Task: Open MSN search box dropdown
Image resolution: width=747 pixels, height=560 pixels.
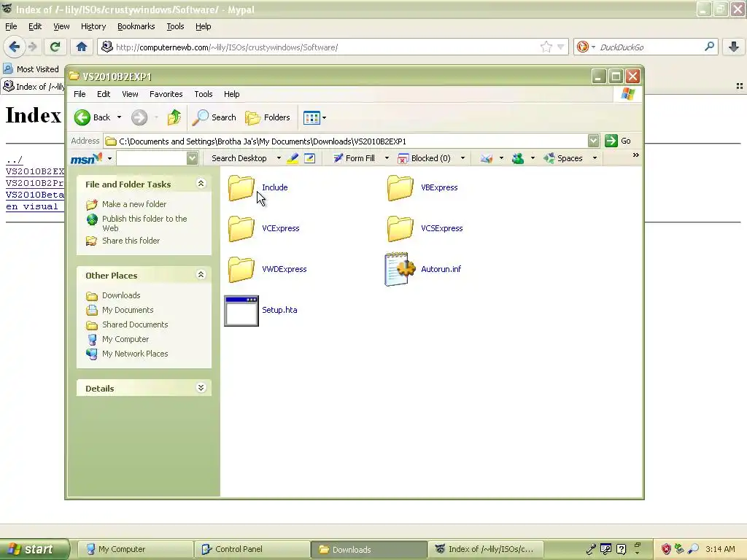Action: 192,158
